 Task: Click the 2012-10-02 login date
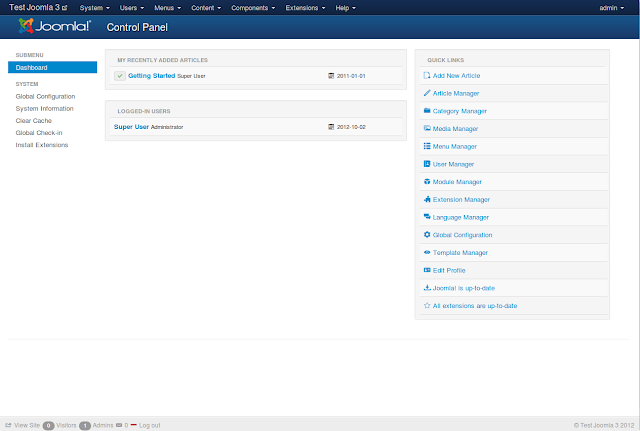click(351, 127)
